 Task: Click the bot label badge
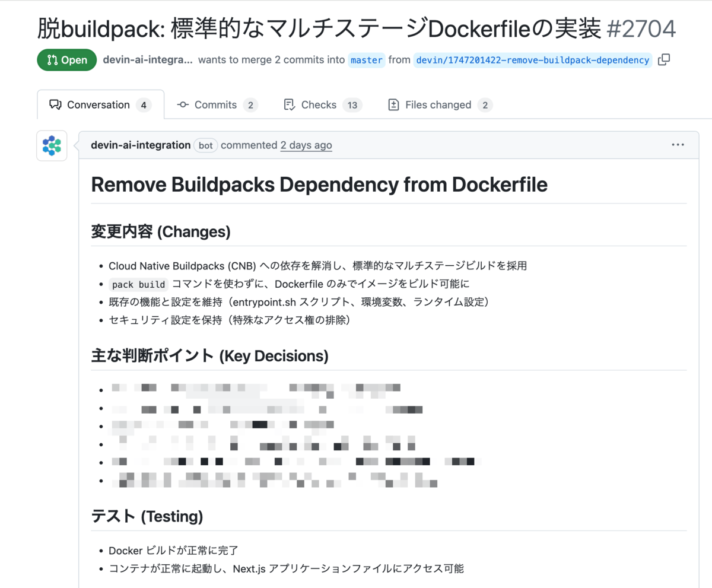[206, 145]
